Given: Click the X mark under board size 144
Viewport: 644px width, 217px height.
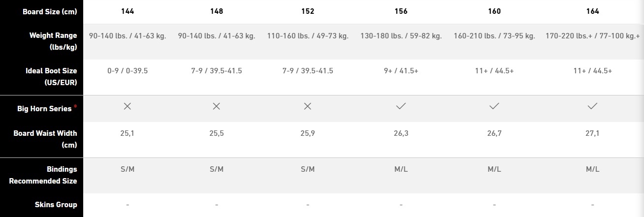Looking at the screenshot, I should click(x=128, y=106).
